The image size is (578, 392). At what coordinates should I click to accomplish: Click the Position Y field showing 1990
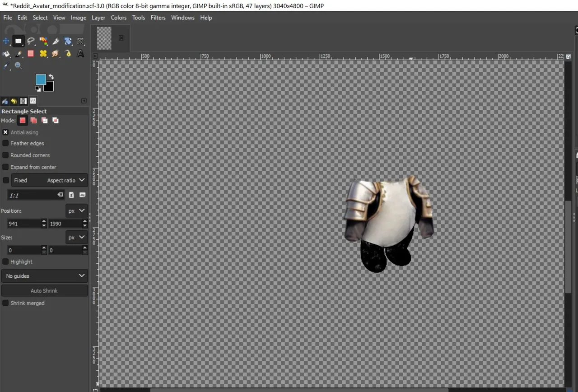(65, 224)
